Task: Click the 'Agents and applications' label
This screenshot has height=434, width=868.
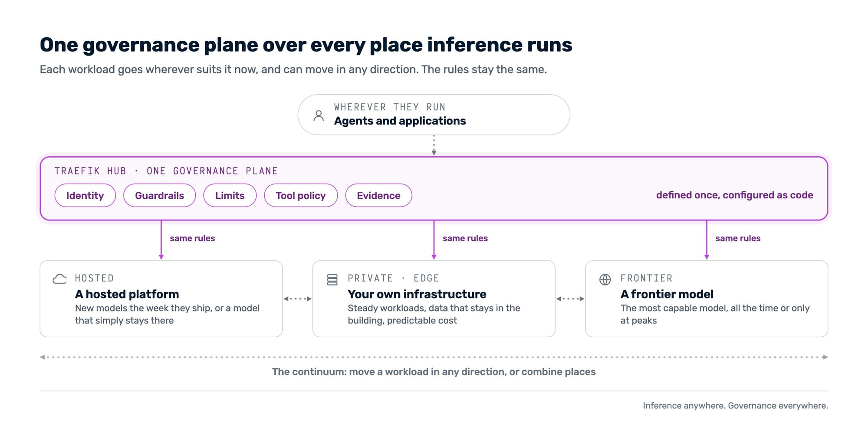Action: [400, 121]
